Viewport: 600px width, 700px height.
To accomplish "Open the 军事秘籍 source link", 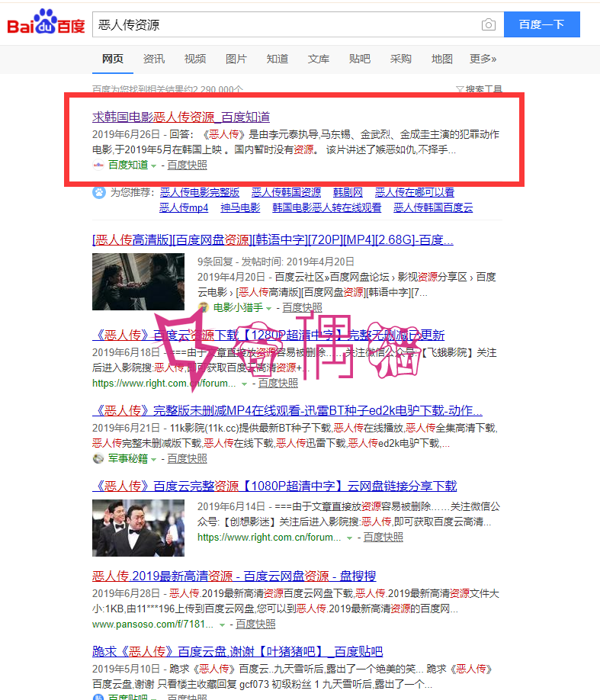I will 127,458.
